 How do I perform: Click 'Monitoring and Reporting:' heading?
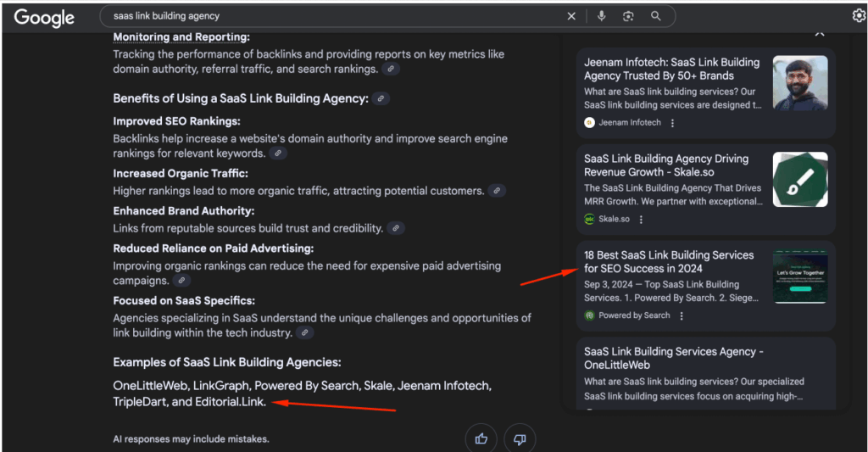(181, 37)
